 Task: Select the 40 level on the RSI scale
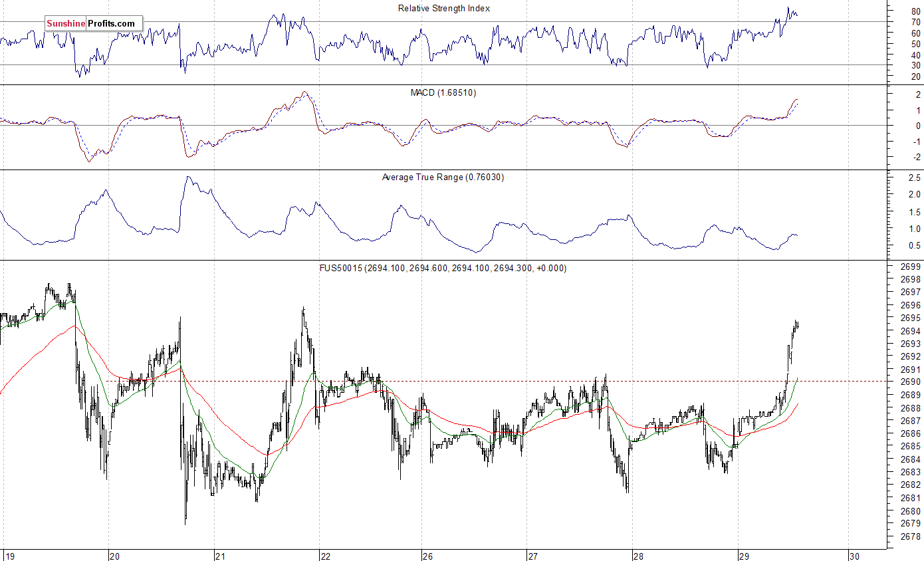click(x=915, y=55)
